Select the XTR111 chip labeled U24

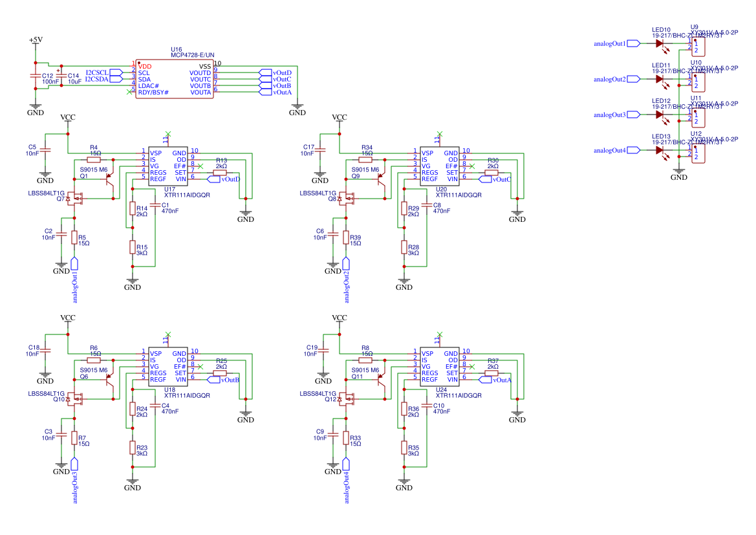point(440,366)
